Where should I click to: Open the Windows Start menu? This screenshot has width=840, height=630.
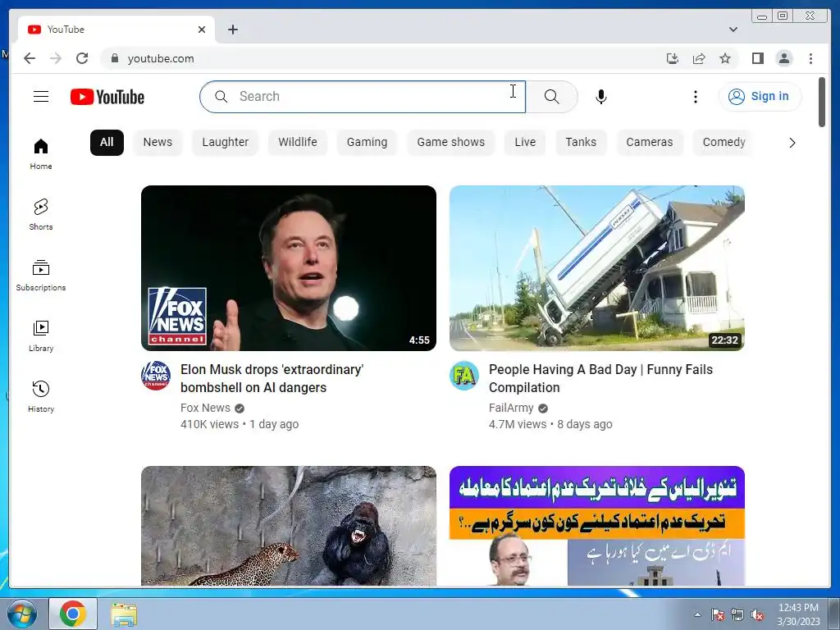22,614
